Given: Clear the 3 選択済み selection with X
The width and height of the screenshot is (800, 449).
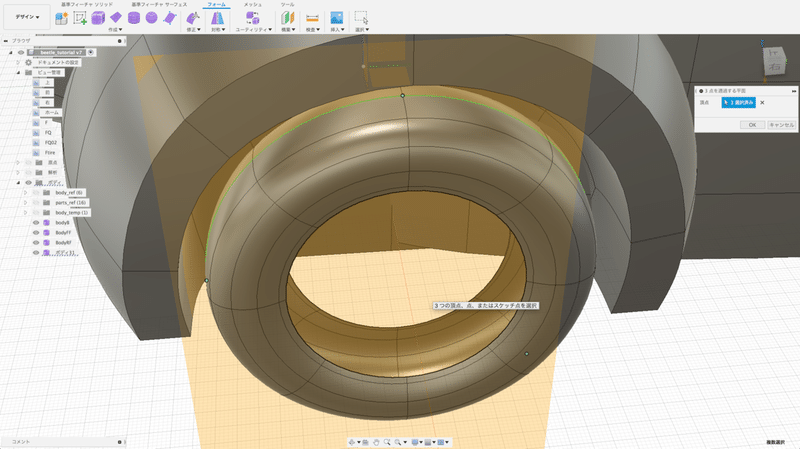Looking at the screenshot, I should (762, 102).
